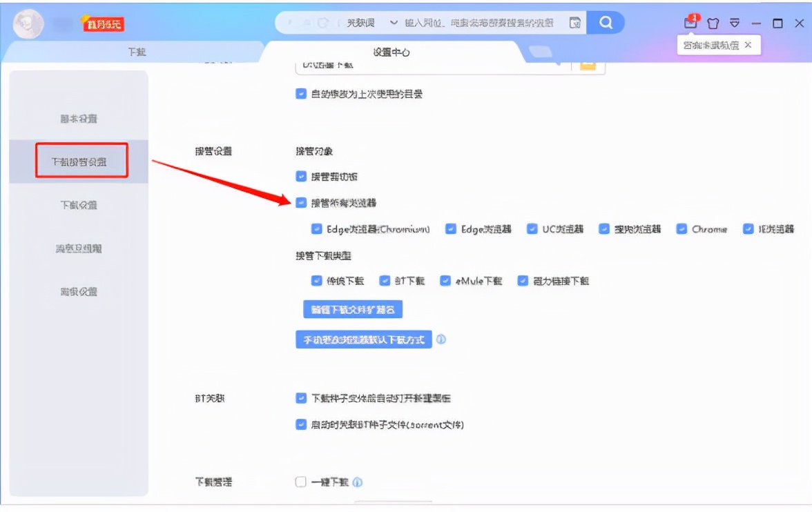Open the skin/theme shirt icon in title bar
The image size is (812, 512).
[x=713, y=21]
